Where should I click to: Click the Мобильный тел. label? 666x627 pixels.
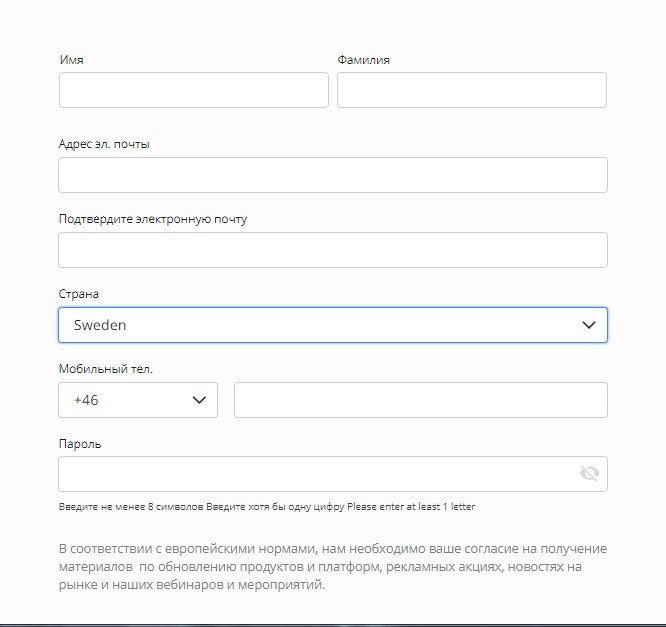pos(105,369)
